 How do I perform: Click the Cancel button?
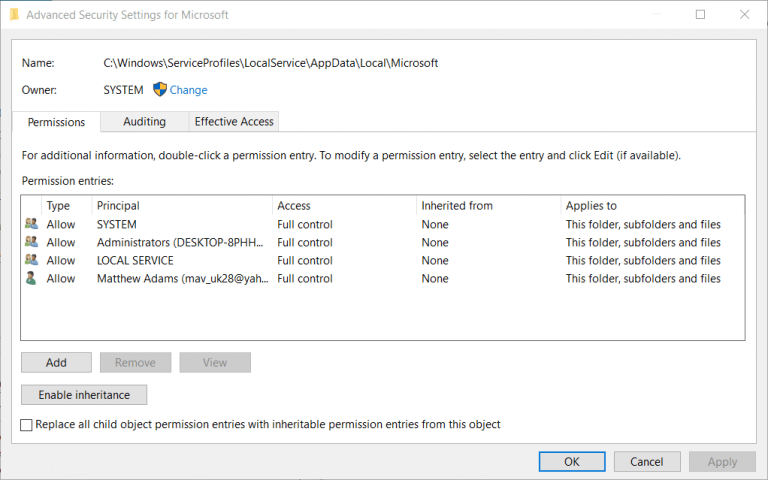tap(647, 461)
